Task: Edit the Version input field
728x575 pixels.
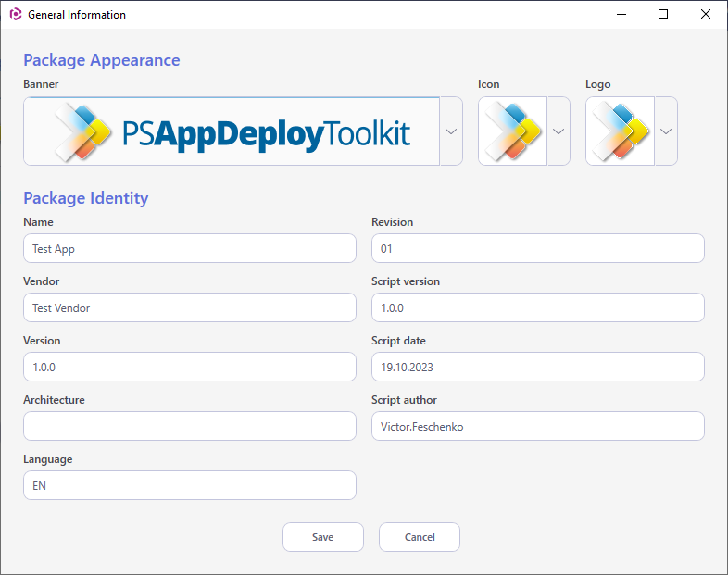Action: click(x=190, y=367)
